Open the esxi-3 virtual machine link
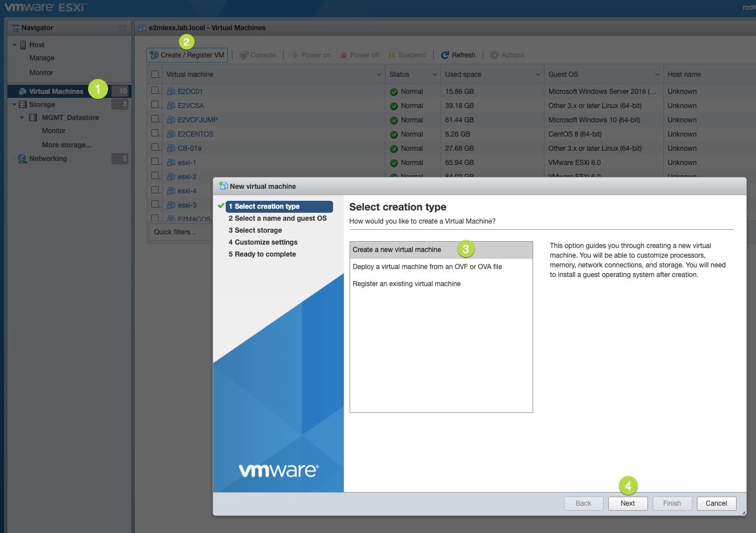Image resolution: width=756 pixels, height=533 pixels. (x=187, y=205)
